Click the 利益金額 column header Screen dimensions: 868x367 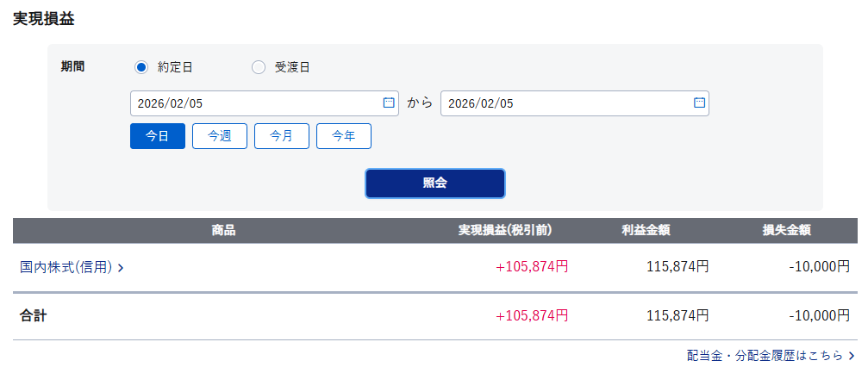(646, 230)
